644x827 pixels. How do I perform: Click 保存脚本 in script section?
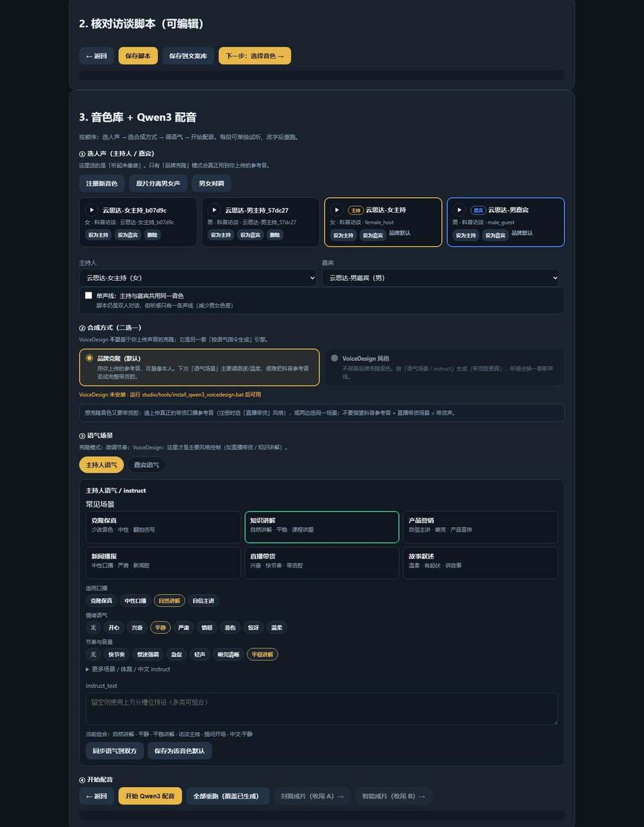tap(138, 56)
